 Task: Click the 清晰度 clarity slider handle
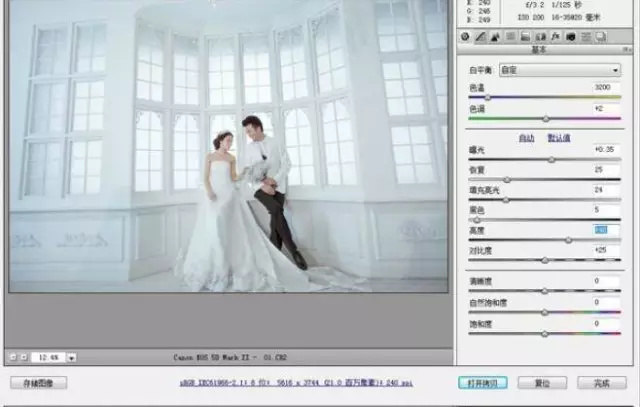(x=544, y=291)
